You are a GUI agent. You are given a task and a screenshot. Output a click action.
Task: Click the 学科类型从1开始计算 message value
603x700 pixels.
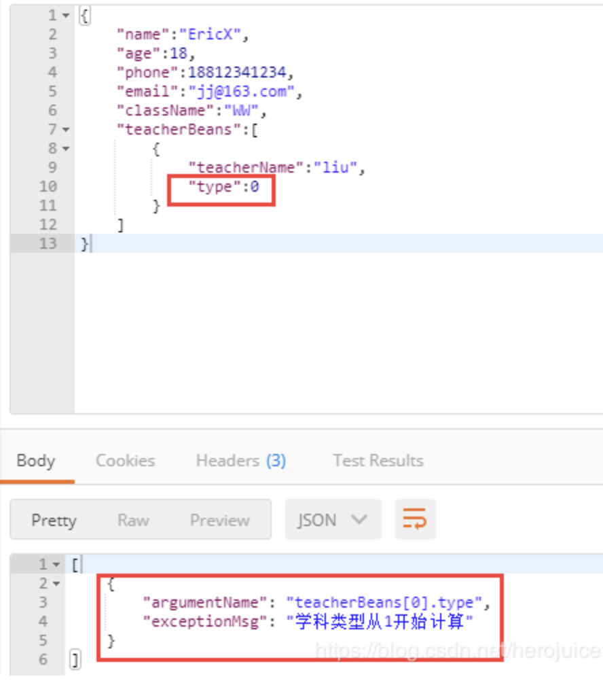pos(380,622)
